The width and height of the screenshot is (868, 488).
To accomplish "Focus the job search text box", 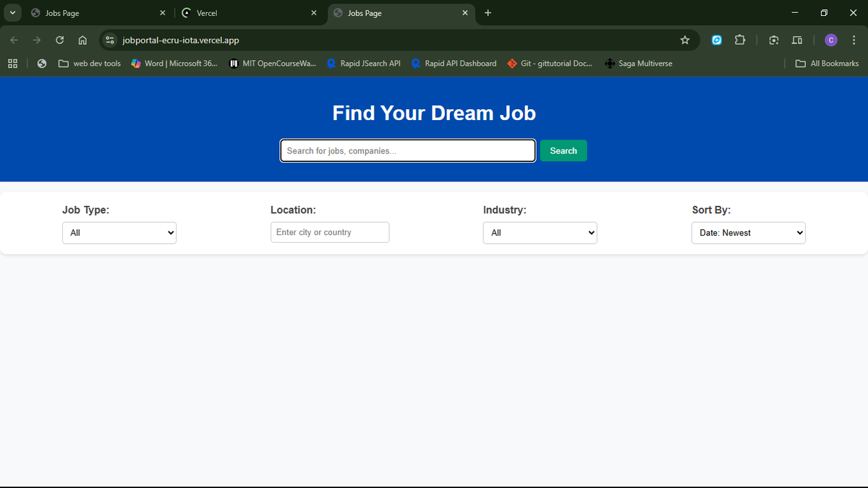I will tap(408, 150).
